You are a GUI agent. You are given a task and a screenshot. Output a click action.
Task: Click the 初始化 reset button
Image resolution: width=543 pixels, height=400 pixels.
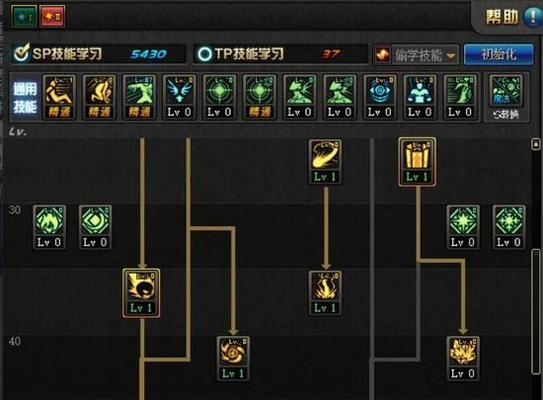499,54
